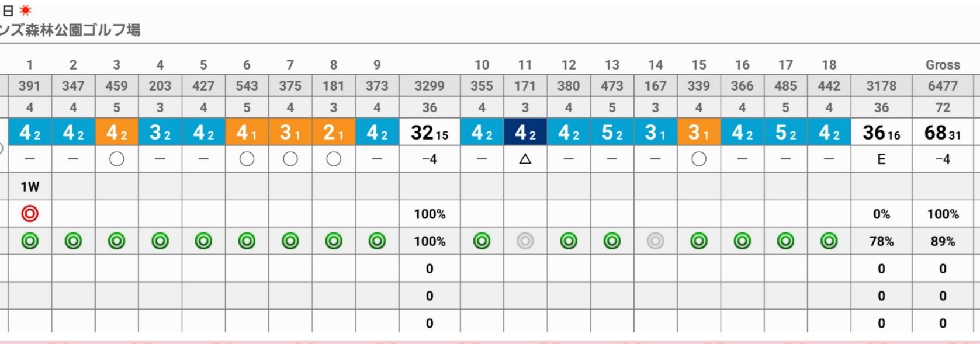
Task: Select the dark blue hole 11 score cell
Action: coord(525,132)
